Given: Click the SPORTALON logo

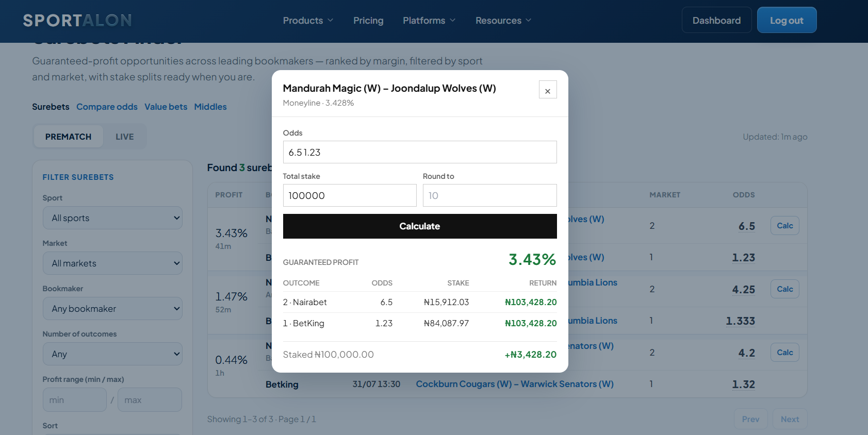Looking at the screenshot, I should pyautogui.click(x=77, y=21).
